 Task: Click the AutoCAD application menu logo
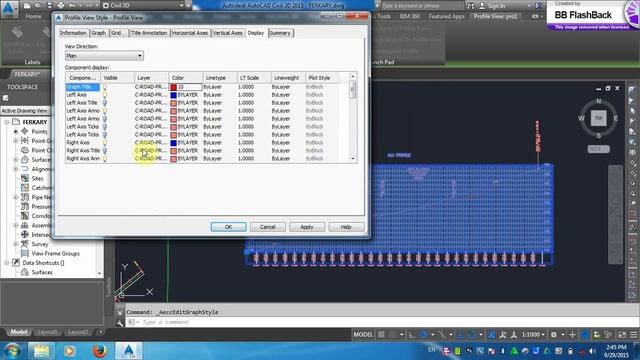8,8
